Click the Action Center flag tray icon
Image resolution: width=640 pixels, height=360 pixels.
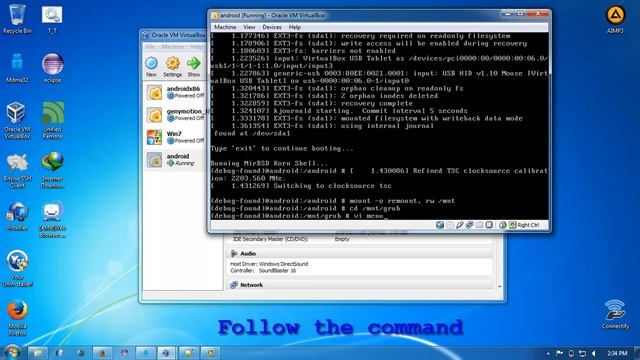coord(560,353)
